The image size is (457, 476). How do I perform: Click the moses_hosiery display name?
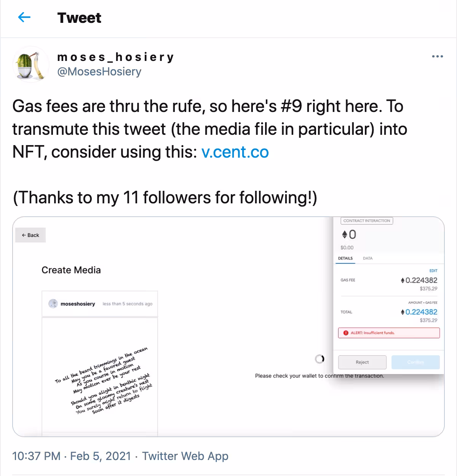pyautogui.click(x=115, y=57)
